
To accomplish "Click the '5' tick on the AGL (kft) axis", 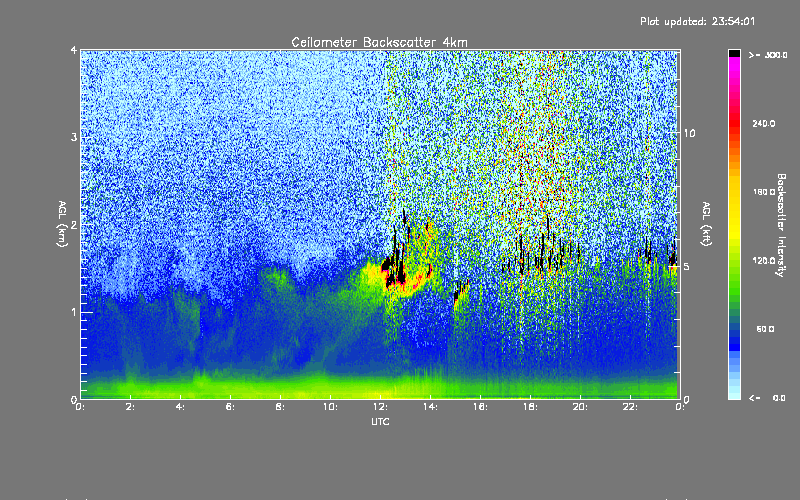I will coord(686,266).
